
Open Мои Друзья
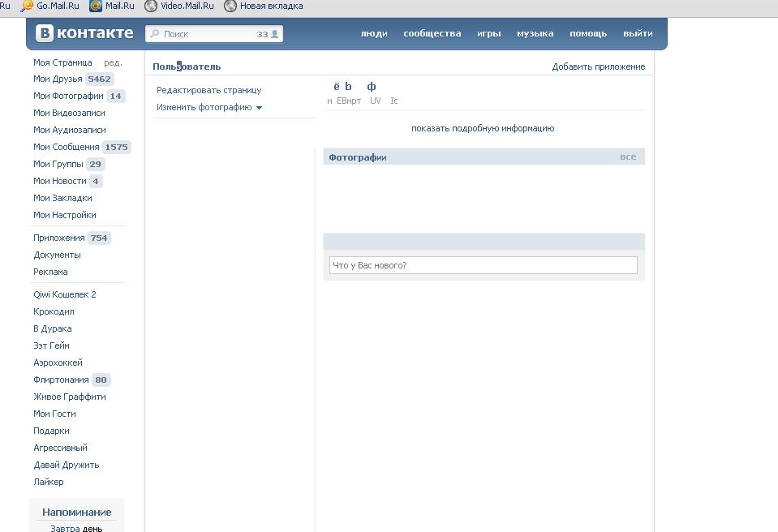[x=58, y=79]
